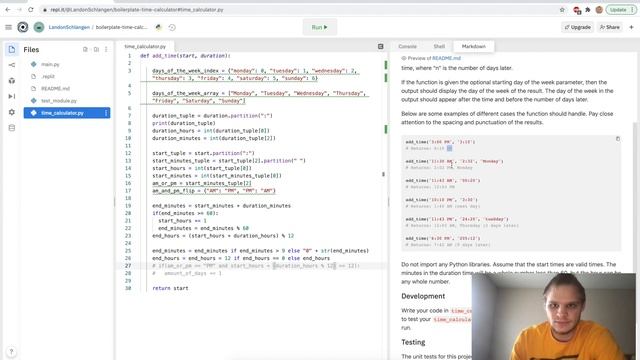
Task: Click the pane divider handle between editor and preview
Action: (x=388, y=202)
